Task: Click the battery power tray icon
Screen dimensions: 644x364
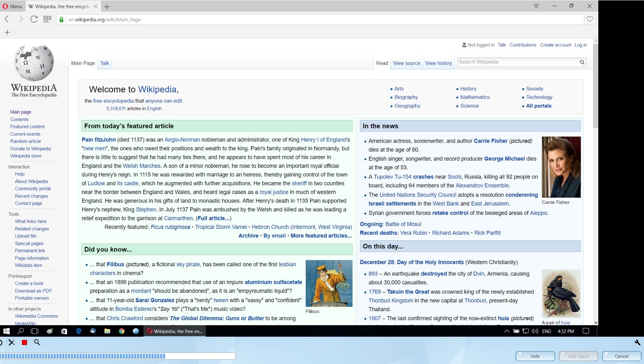Action: pos(516,331)
